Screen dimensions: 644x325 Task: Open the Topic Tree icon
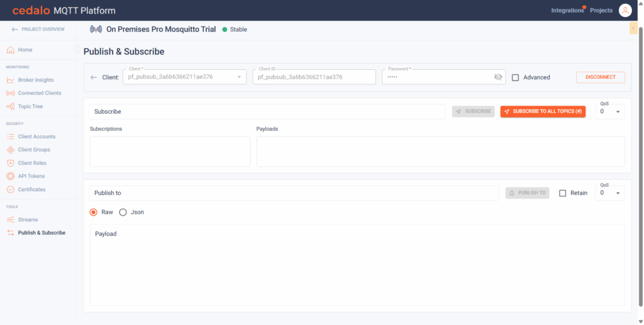click(x=11, y=106)
